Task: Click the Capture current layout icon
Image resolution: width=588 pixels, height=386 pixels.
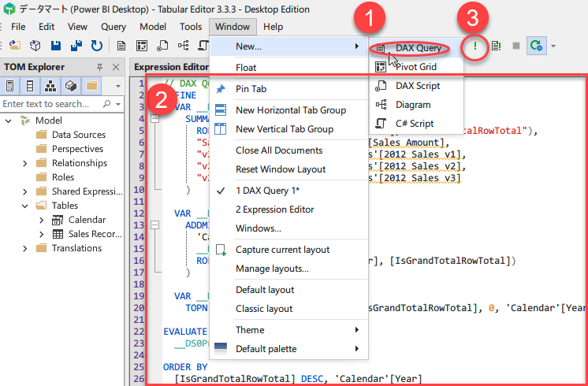Action: coord(221,250)
